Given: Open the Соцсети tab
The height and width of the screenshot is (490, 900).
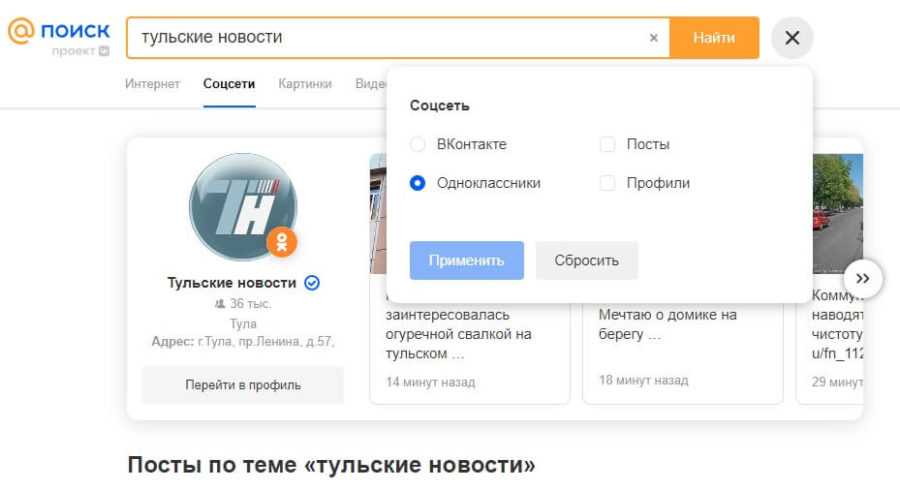Looking at the screenshot, I should pyautogui.click(x=229, y=84).
